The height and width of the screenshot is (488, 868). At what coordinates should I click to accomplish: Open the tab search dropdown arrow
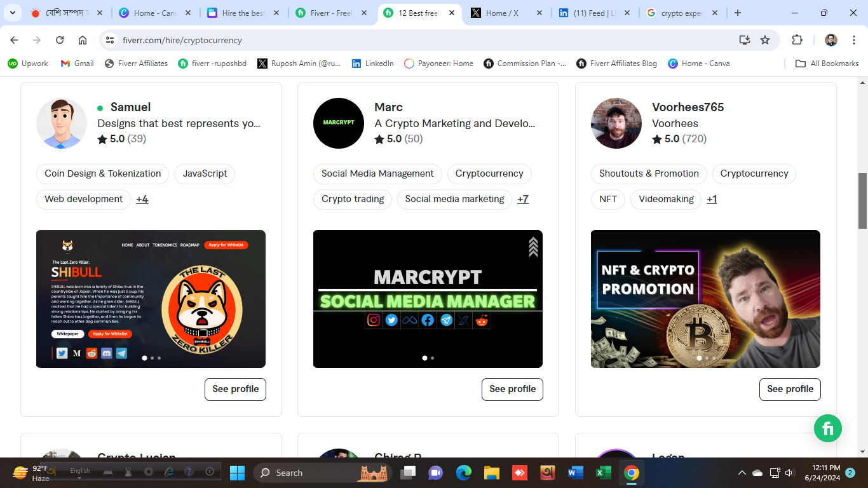[12, 13]
